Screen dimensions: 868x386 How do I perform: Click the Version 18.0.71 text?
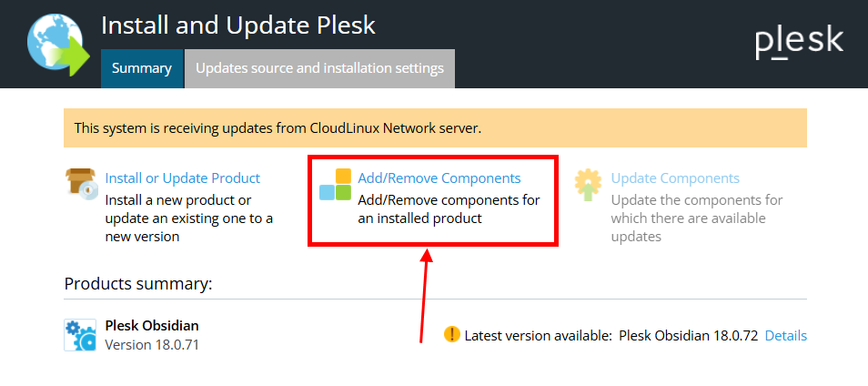pos(152,344)
